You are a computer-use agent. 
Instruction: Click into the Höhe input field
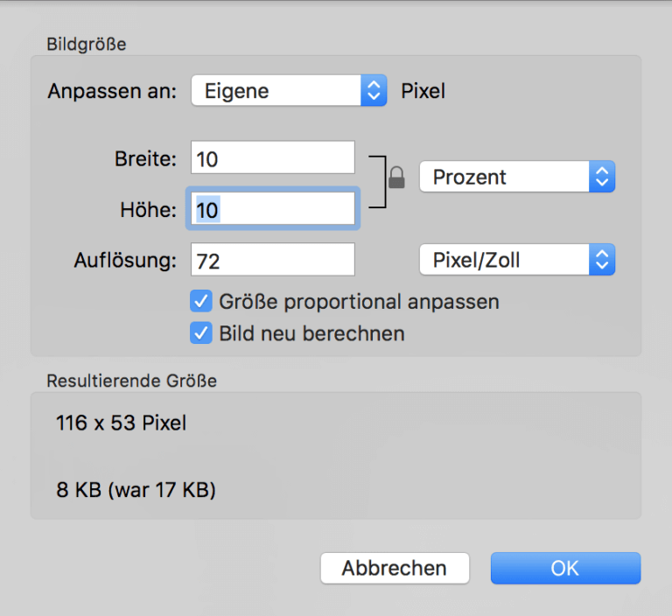click(273, 208)
